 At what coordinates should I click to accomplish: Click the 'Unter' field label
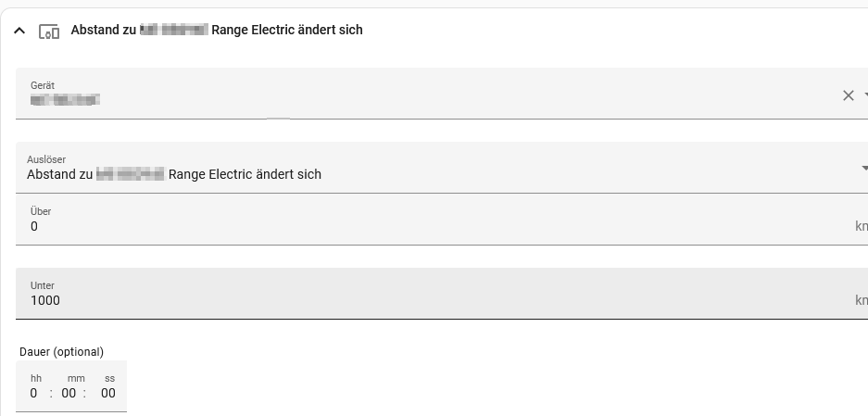click(x=43, y=285)
